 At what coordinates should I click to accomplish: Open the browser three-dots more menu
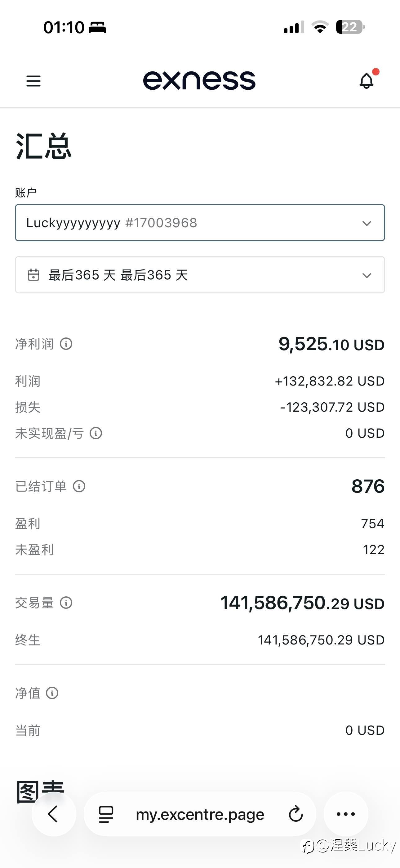(x=346, y=814)
